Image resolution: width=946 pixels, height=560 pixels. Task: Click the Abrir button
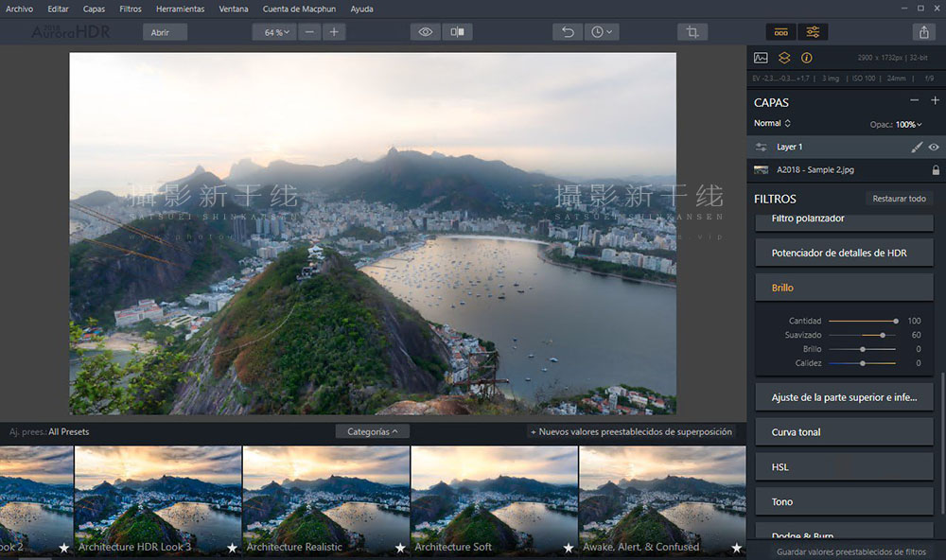point(165,32)
